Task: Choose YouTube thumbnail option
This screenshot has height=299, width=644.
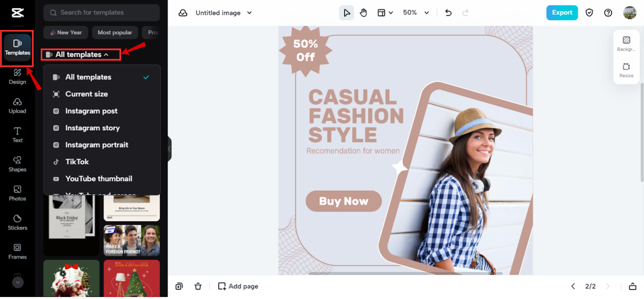Action: pyautogui.click(x=102, y=178)
